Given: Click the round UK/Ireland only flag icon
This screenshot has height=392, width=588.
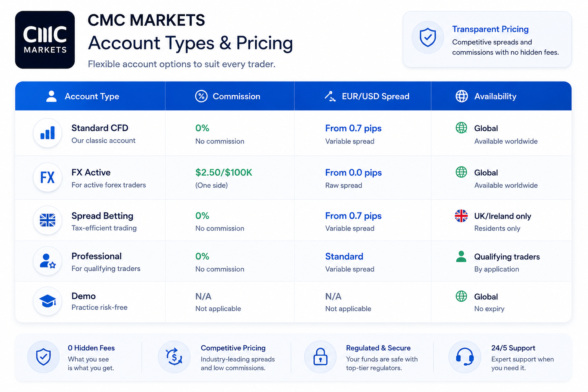Looking at the screenshot, I should (x=461, y=216).
